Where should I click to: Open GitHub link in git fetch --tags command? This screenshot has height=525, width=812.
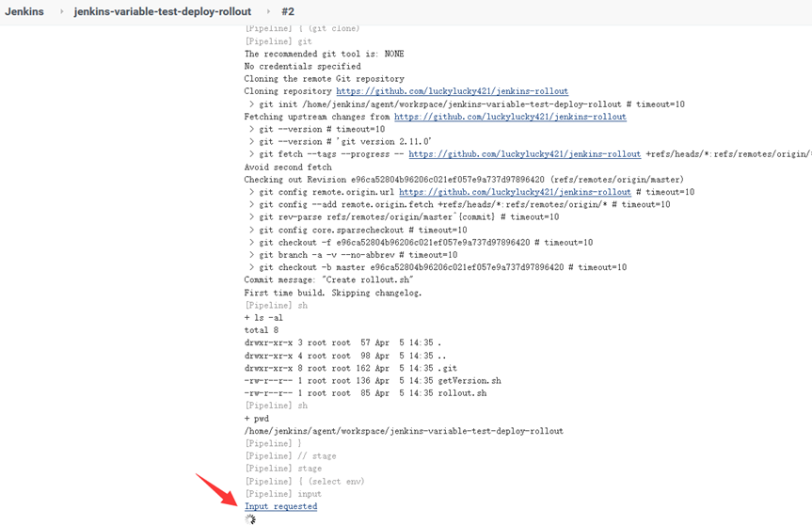524,154
